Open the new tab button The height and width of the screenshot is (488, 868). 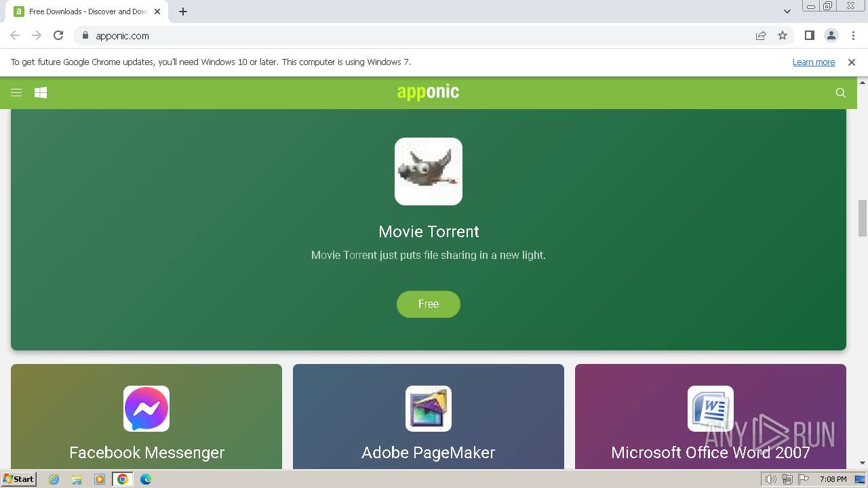[x=183, y=12]
